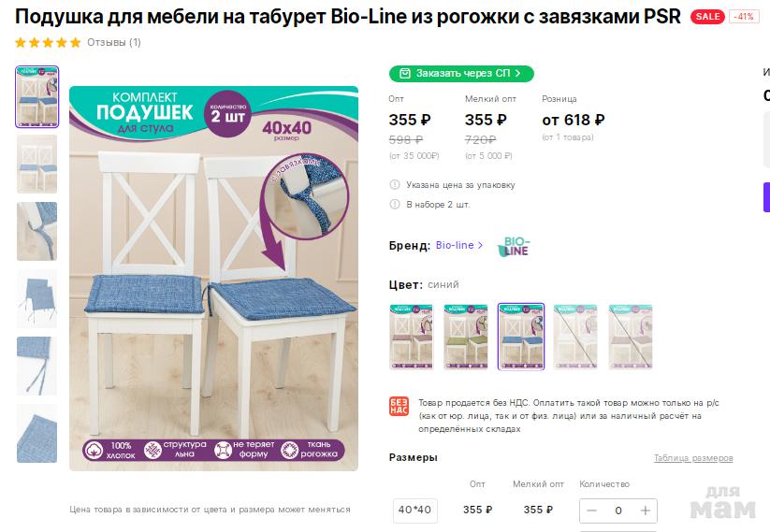The height and width of the screenshot is (532, 770).
Task: Click the quantity input field showing 0
Action: (x=618, y=510)
